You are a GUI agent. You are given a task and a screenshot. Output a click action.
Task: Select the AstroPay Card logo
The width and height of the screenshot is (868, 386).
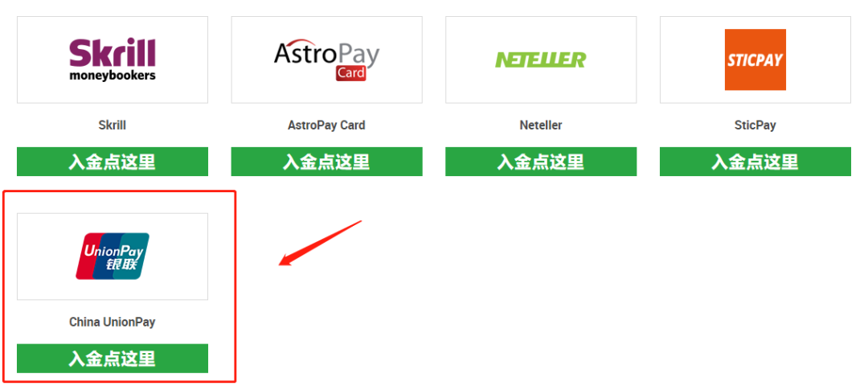tap(326, 60)
